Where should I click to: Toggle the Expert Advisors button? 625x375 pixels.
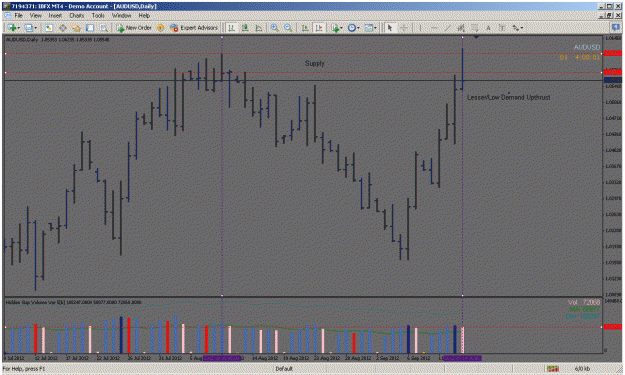pyautogui.click(x=194, y=28)
